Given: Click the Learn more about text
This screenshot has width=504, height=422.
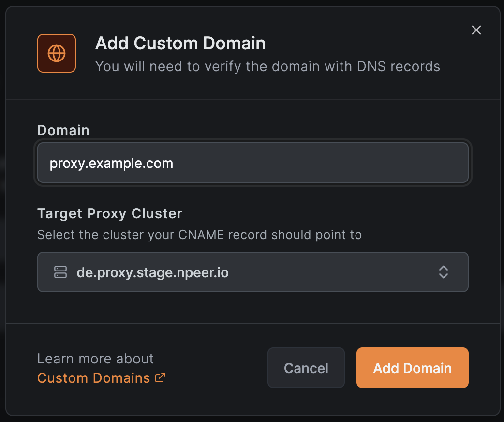Looking at the screenshot, I should (95, 358).
